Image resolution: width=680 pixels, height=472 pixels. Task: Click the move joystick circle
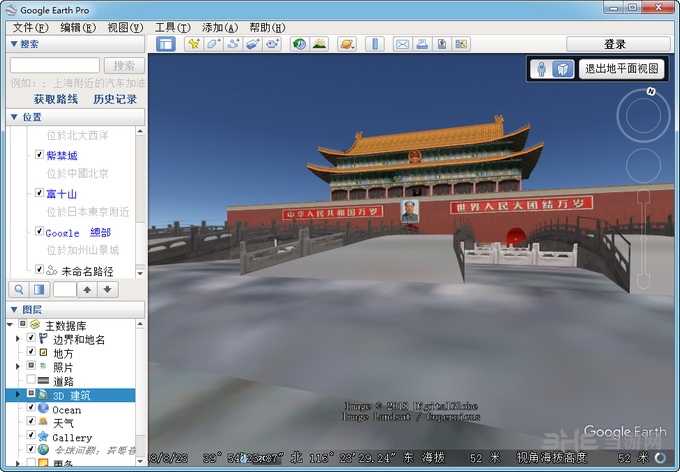click(x=644, y=166)
